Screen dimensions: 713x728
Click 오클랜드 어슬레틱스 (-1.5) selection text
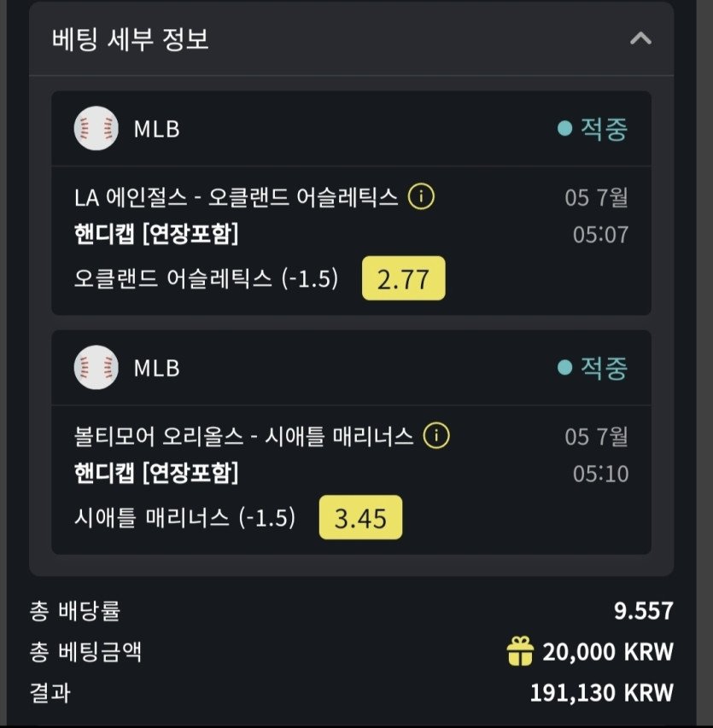coord(207,278)
